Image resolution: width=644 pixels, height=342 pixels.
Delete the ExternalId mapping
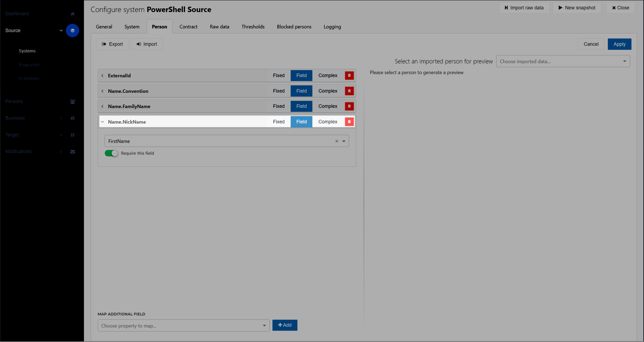(x=349, y=76)
